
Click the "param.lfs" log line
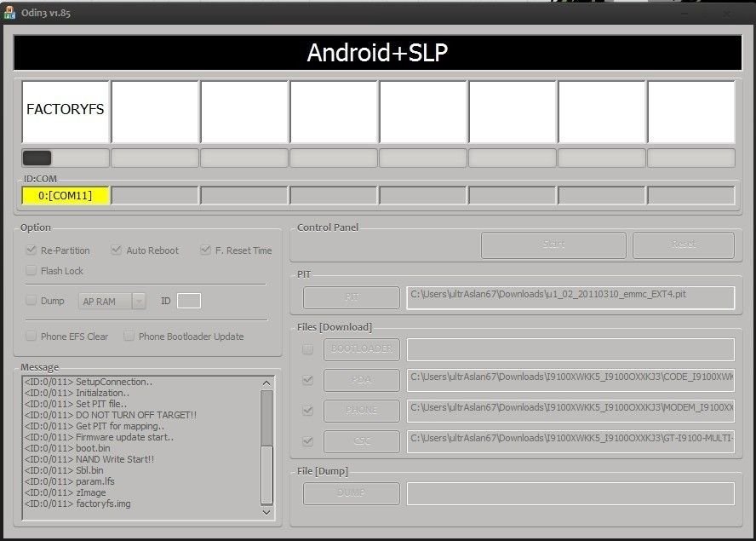[x=70, y=481]
